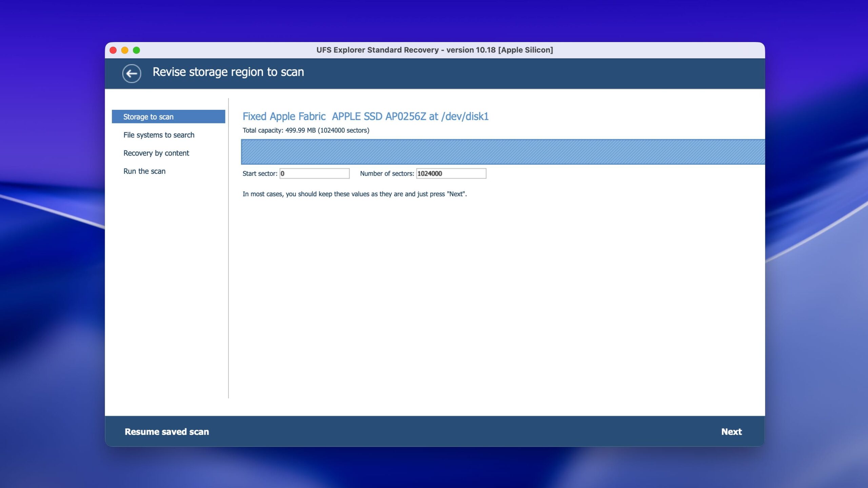868x488 pixels.
Task: Click inside the Start sector field
Action: (x=314, y=174)
